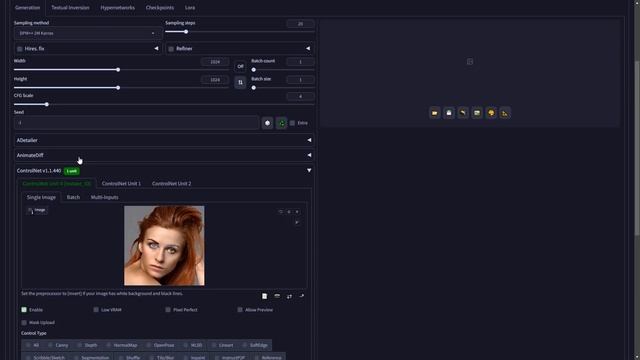
Task: Click the page vertical scrollbar
Action: (637, 147)
